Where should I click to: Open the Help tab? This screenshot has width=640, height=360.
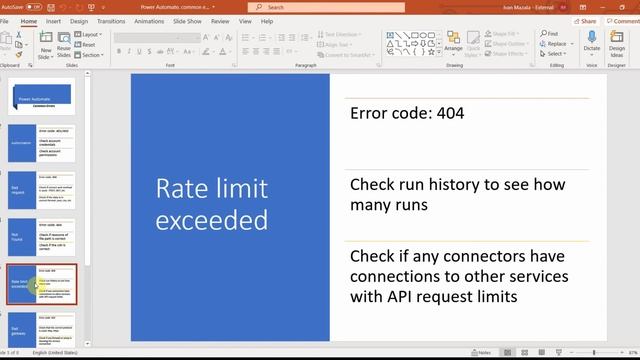coord(267,21)
